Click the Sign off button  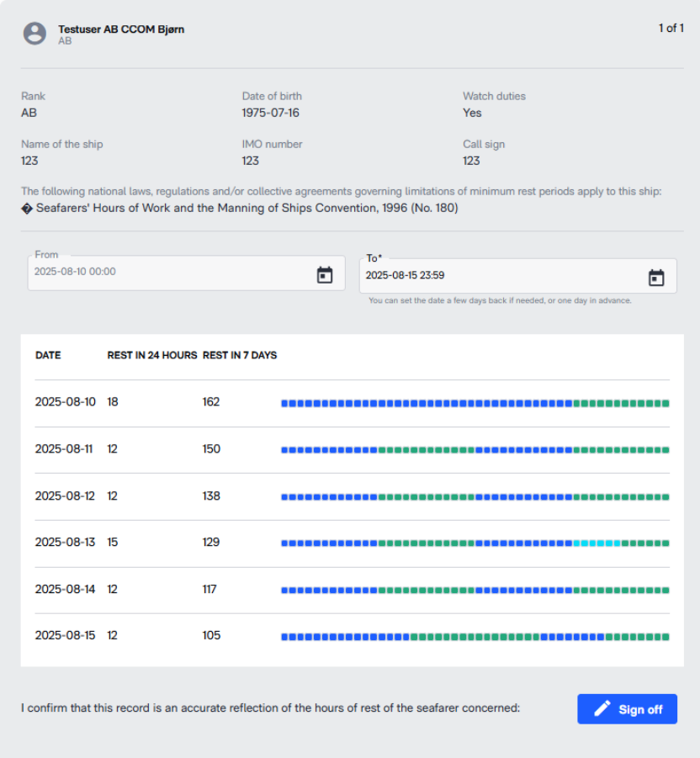(627, 708)
